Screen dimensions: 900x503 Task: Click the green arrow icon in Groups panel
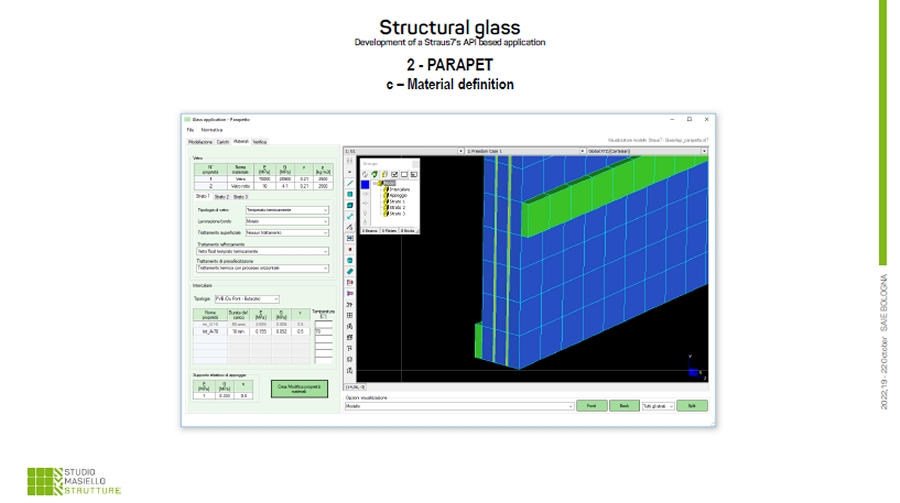coord(375,175)
